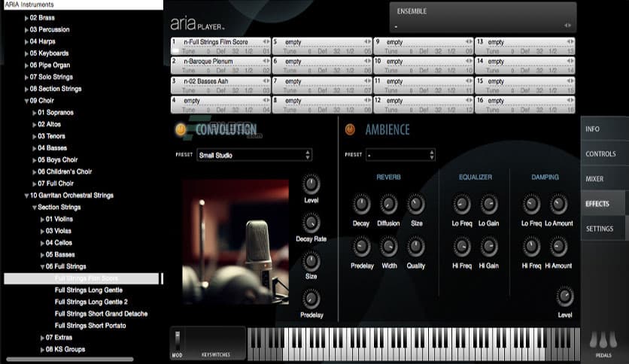Click the Damping Lo Freq knob

click(531, 204)
